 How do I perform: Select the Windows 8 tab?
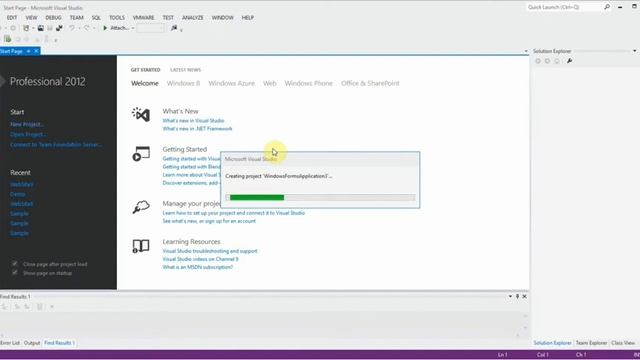pos(183,83)
